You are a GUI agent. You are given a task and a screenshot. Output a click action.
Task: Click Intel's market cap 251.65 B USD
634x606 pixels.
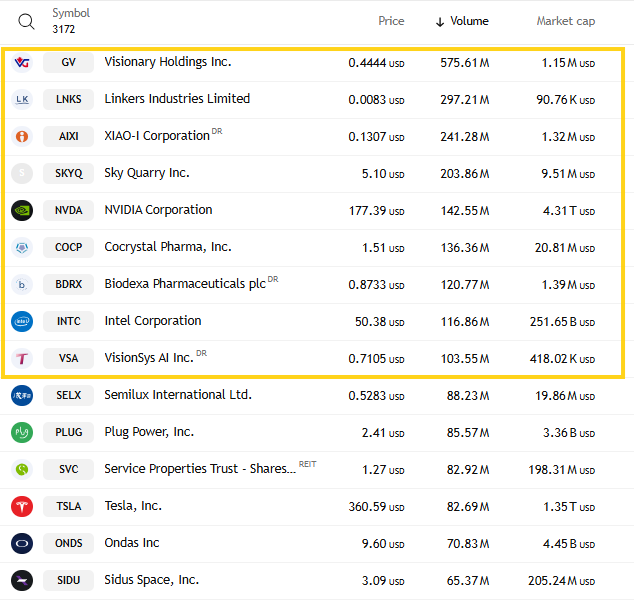[562, 322]
